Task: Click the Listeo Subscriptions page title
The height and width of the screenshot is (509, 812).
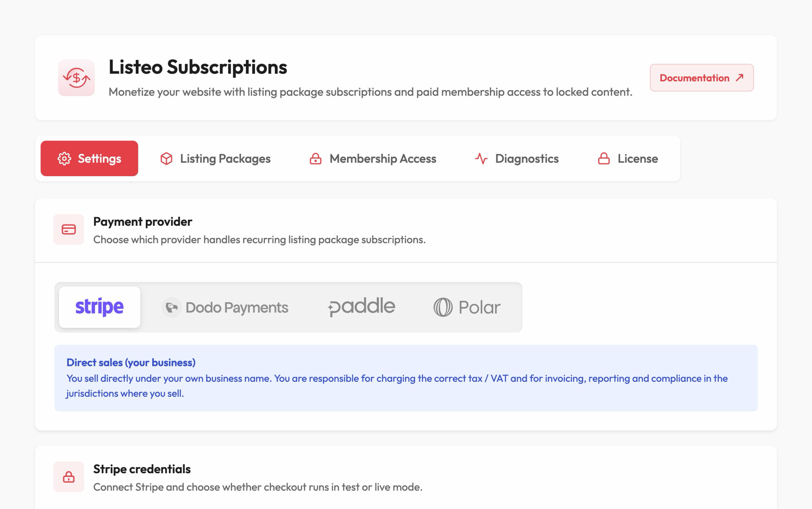Action: (x=198, y=67)
